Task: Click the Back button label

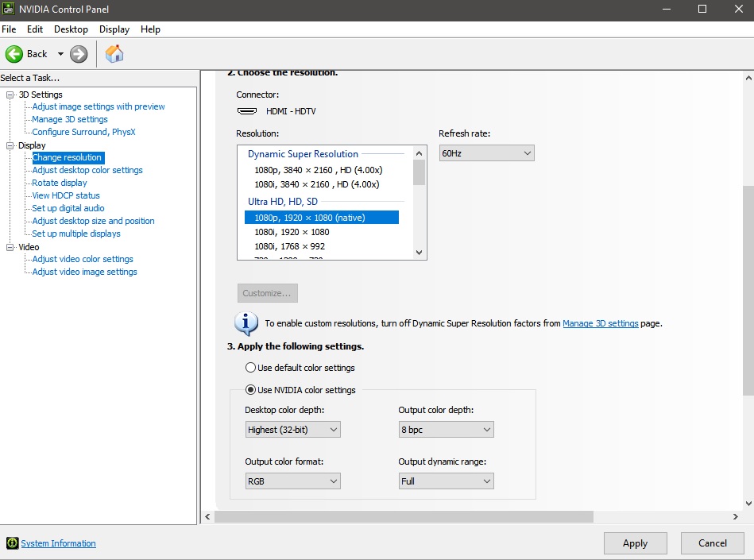Action: 37,54
